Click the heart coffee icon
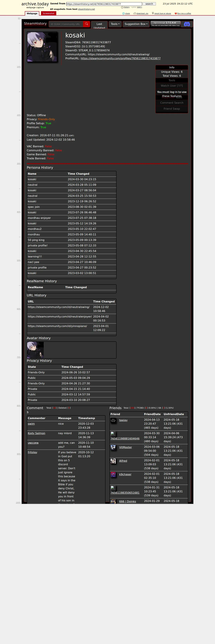 click(x=176, y=14)
